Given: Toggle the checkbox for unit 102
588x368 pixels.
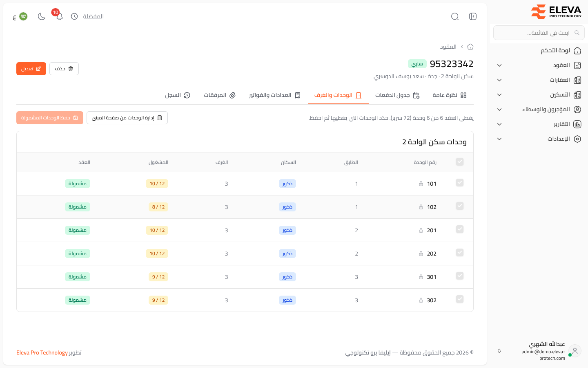Looking at the screenshot, I should (460, 206).
